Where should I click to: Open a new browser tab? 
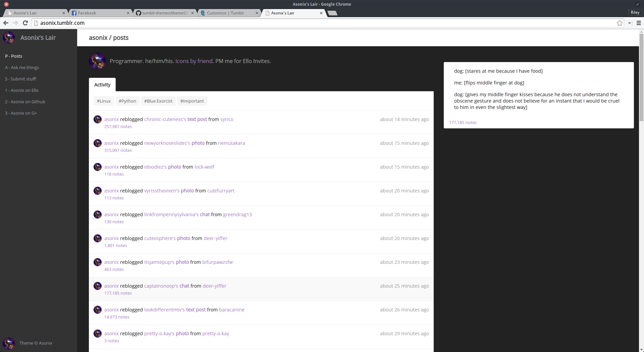332,13
